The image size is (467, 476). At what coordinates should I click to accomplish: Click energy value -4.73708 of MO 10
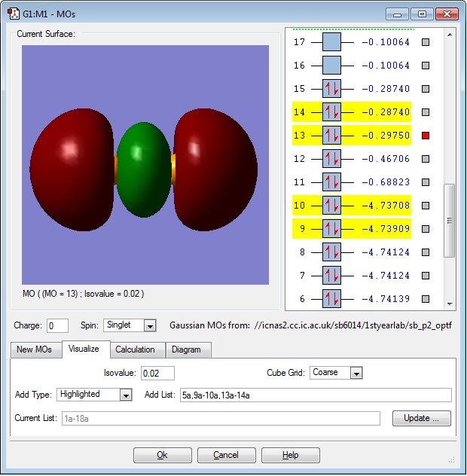386,206
